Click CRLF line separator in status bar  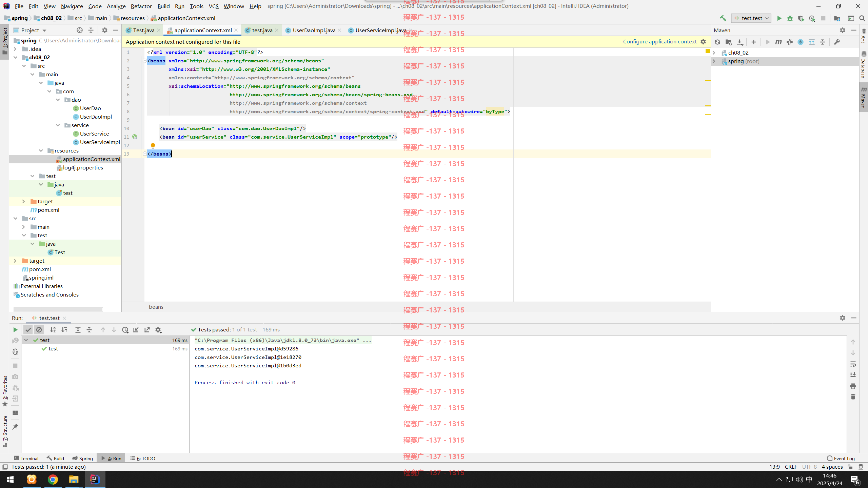(x=791, y=467)
